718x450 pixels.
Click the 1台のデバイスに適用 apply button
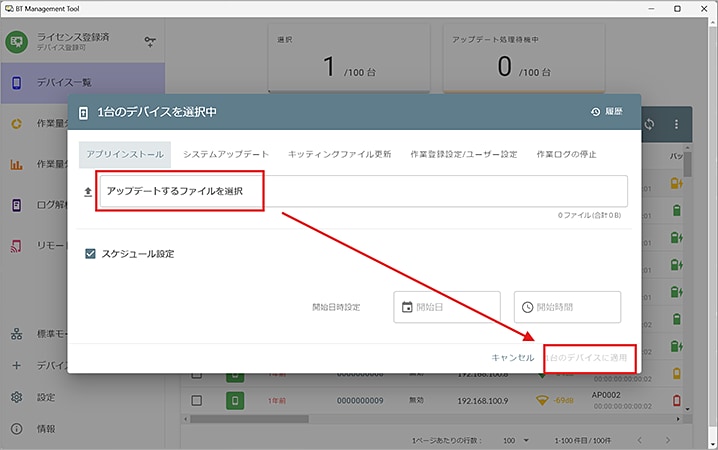[590, 357]
